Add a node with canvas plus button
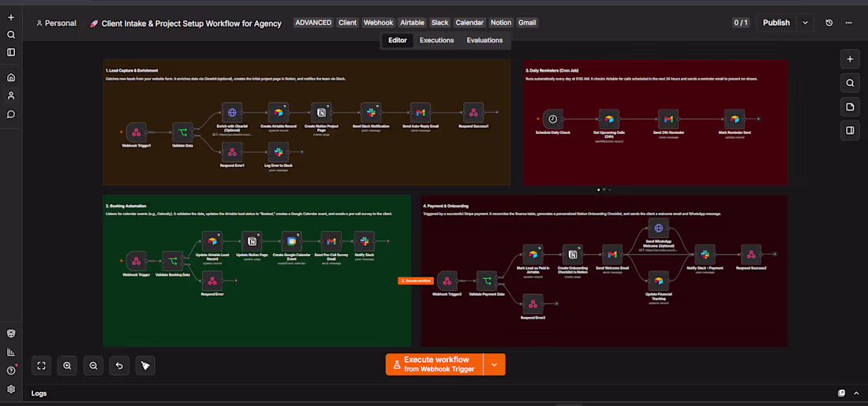 (x=850, y=59)
